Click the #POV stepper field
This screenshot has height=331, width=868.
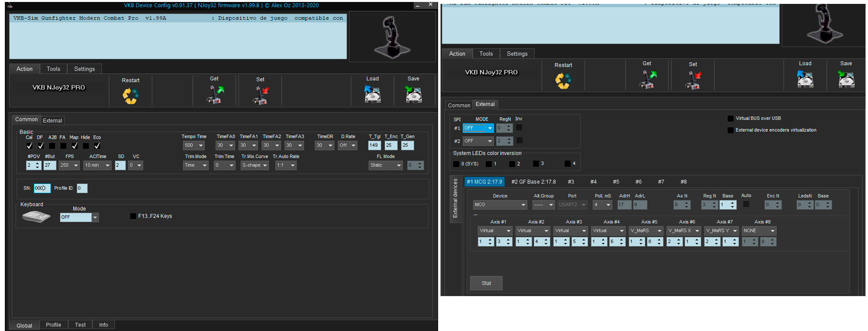[x=33, y=165]
